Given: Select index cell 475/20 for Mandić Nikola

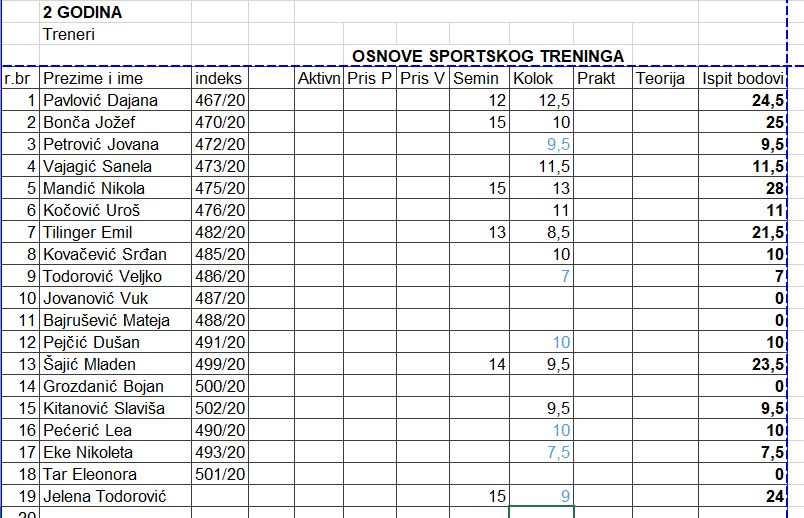Looking at the screenshot, I should 219,188.
